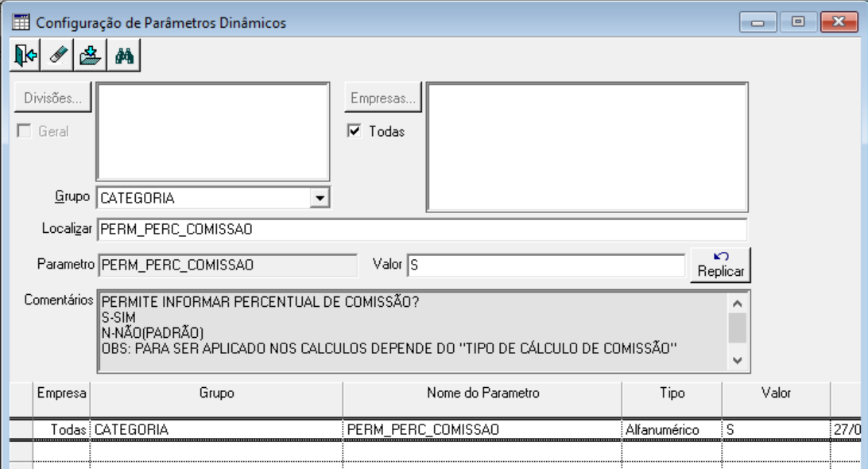Screen dimensions: 868x469
Task: Select the CATEGORIA cell in grid row
Action: [x=216, y=430]
